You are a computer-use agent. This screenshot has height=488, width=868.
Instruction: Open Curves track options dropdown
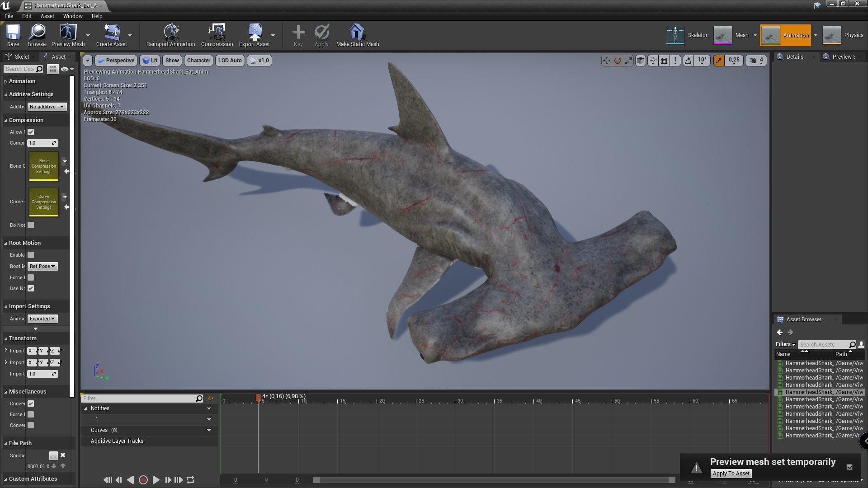tap(209, 430)
